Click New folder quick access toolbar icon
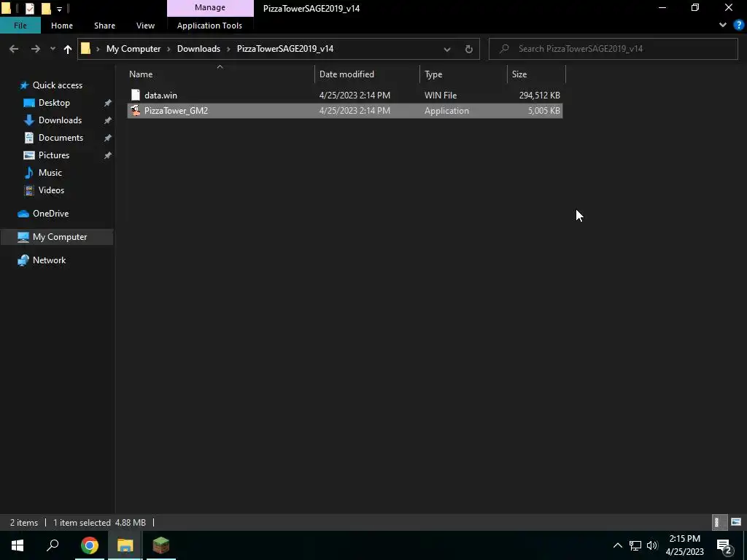 [x=46, y=8]
